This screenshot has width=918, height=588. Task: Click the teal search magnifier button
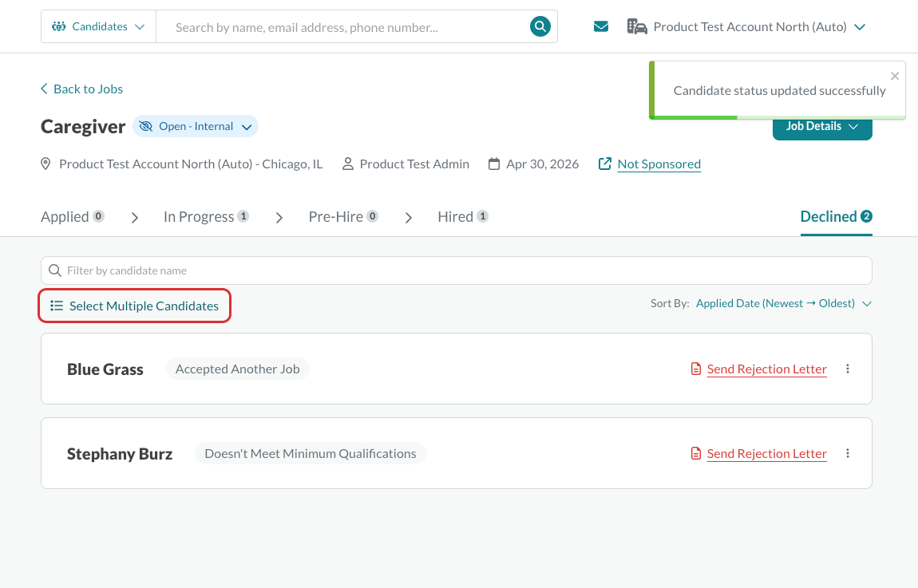(x=540, y=26)
